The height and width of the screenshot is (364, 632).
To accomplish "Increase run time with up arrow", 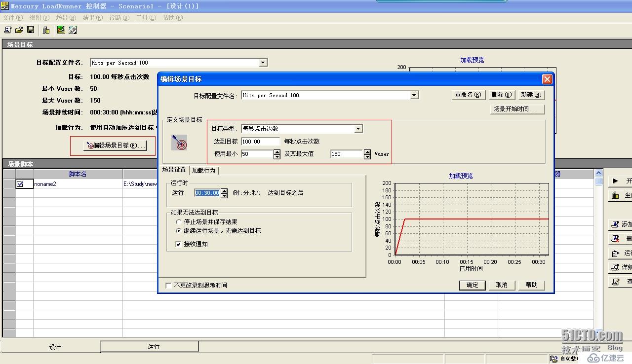I will coord(224,190).
